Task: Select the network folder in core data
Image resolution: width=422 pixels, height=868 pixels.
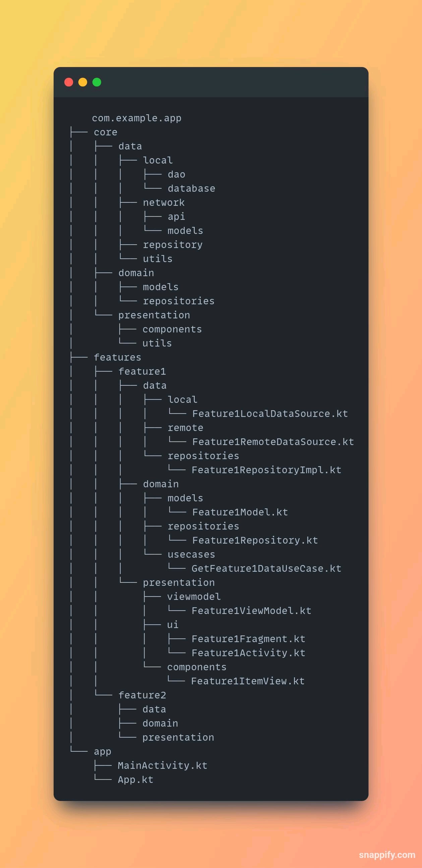Action: pos(164,202)
